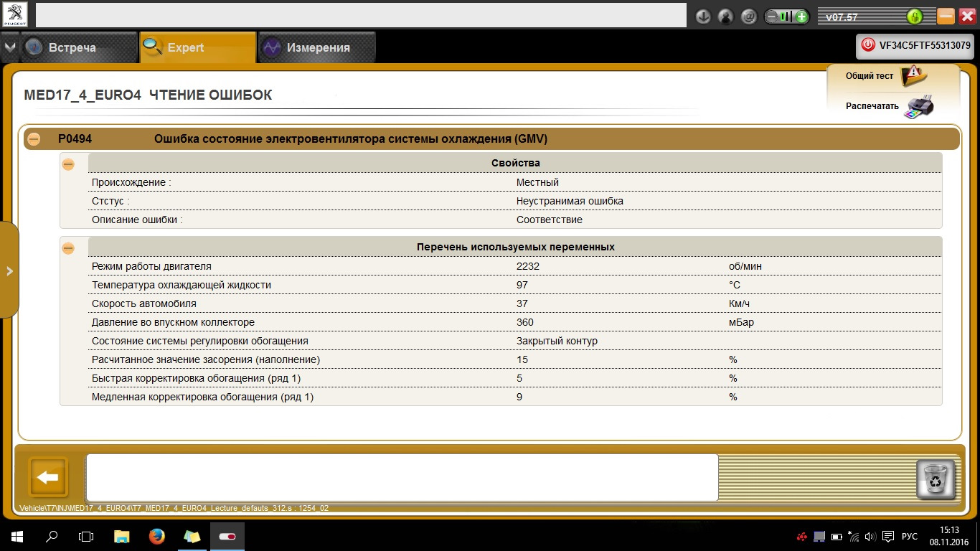
Task: Click the red tray application icon
Action: tap(801, 536)
